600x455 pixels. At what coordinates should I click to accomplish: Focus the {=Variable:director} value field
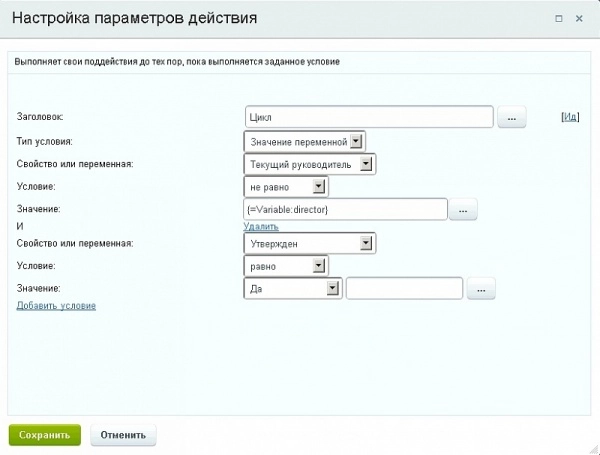[345, 210]
